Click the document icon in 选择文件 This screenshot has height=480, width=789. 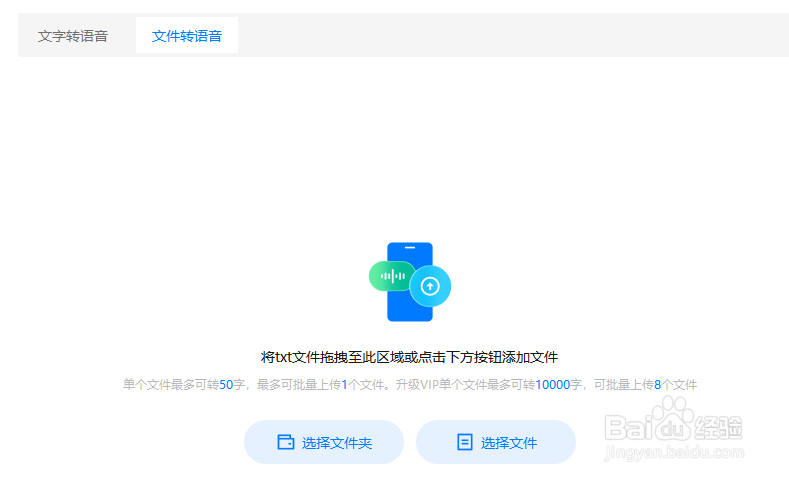pyautogui.click(x=464, y=442)
